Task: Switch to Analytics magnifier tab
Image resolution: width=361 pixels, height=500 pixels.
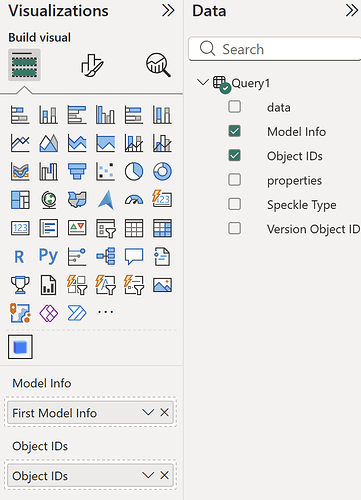Action: [158, 65]
